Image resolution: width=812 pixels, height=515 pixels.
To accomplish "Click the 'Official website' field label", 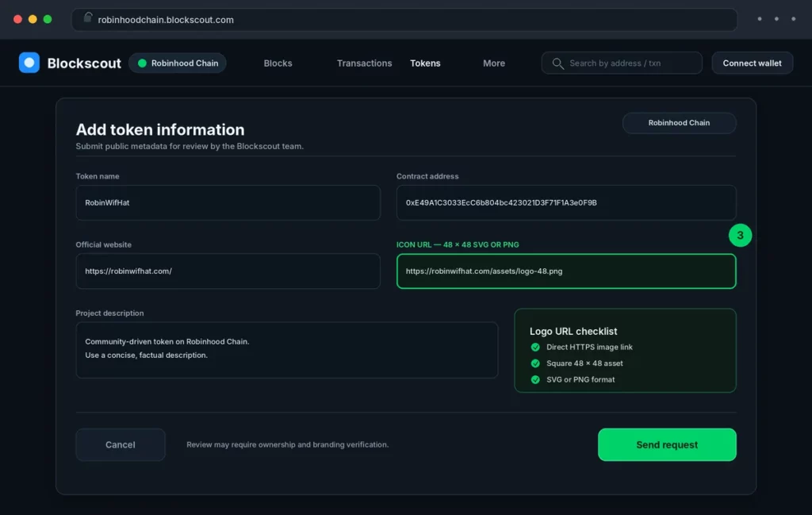I will [x=104, y=244].
